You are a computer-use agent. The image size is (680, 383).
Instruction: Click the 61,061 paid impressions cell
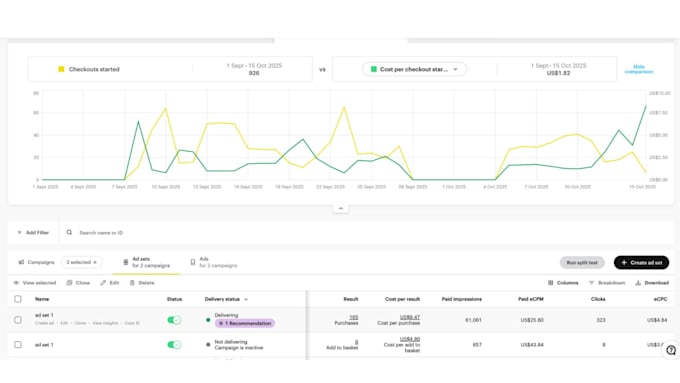click(473, 320)
